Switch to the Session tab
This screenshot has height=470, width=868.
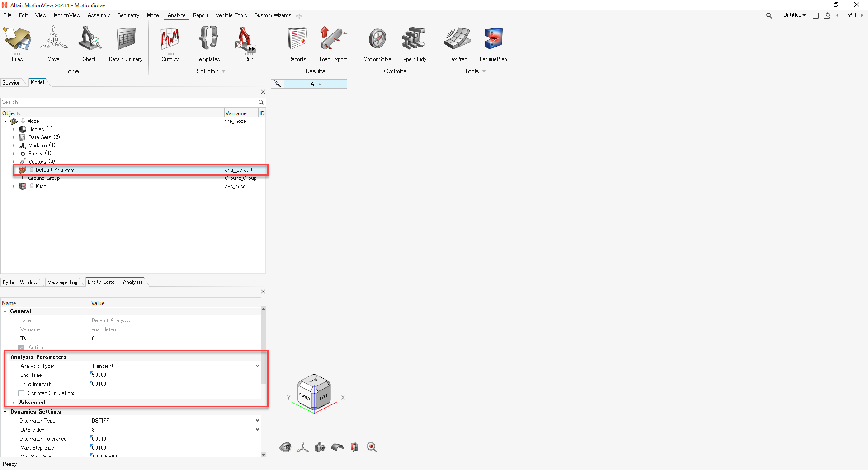(x=11, y=82)
